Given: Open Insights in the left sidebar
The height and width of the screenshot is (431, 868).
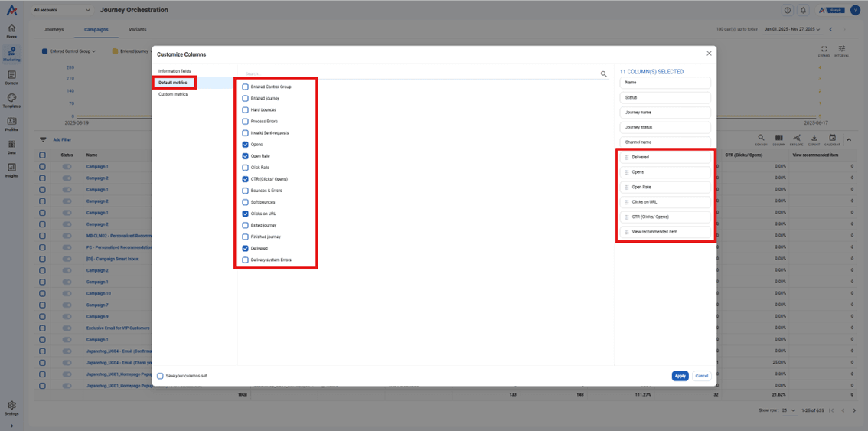Looking at the screenshot, I should 11,171.
